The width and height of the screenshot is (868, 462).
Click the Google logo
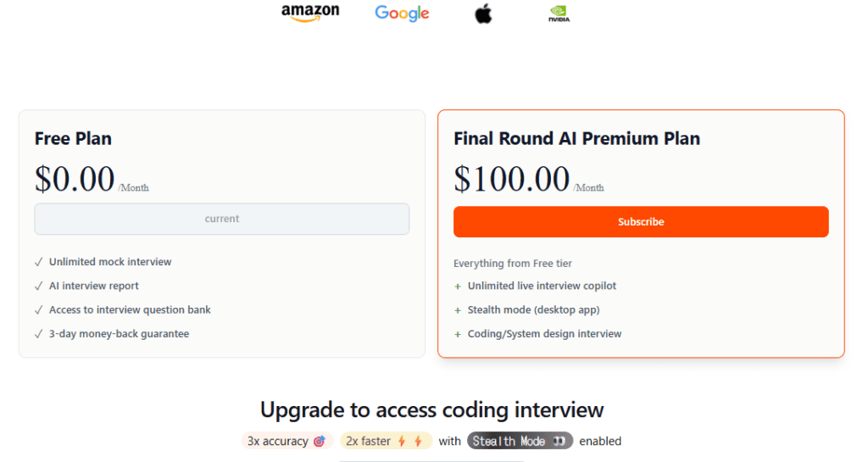(x=402, y=14)
